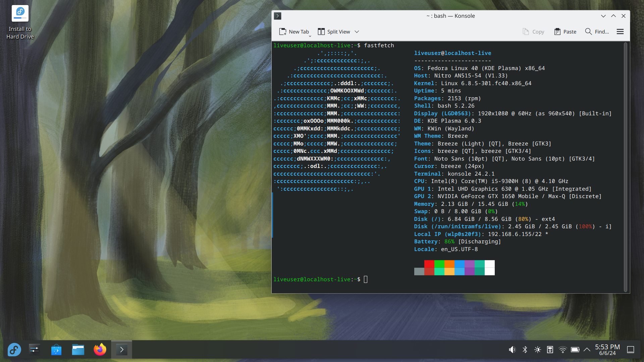Image resolution: width=644 pixels, height=362 pixels.
Task: Click the bold 'liveuser@localhost-live' heading
Action: 452,53
